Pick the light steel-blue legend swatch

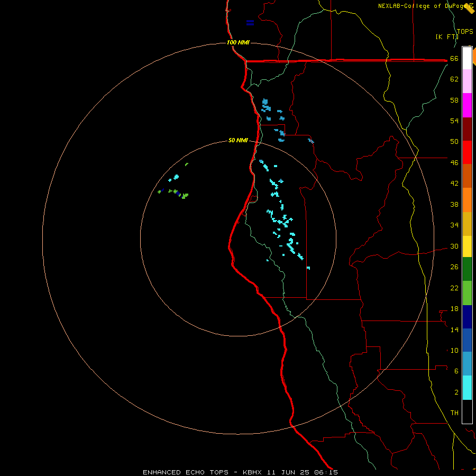(x=467, y=364)
